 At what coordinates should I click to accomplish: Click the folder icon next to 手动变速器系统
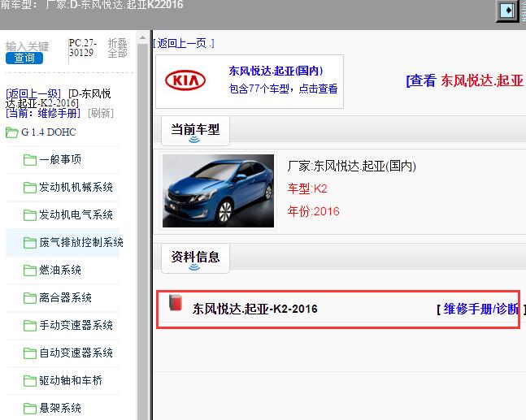tap(30, 326)
